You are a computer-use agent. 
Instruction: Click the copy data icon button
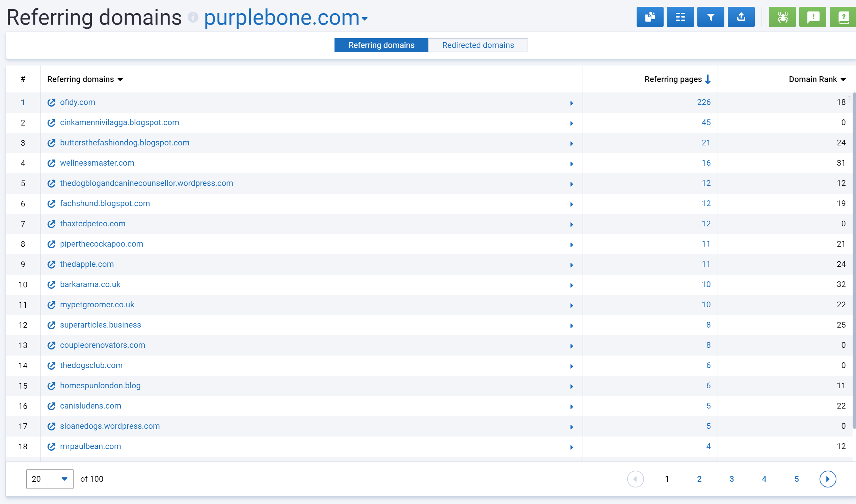tap(649, 17)
